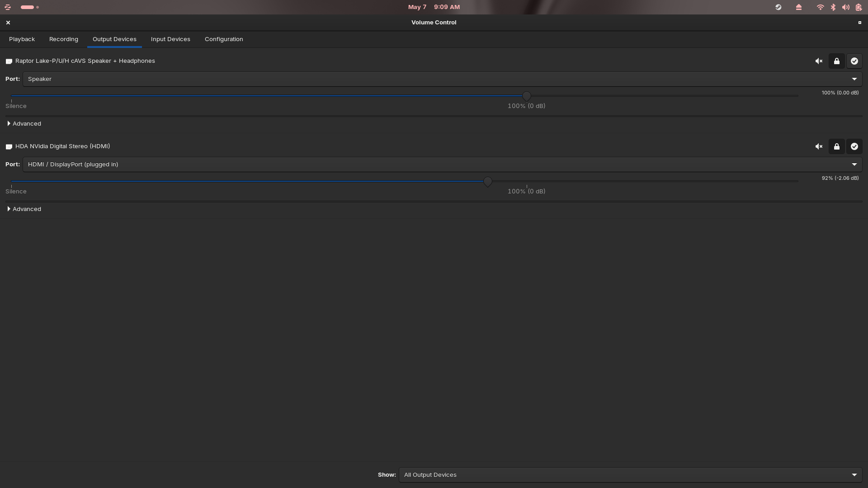This screenshot has width=868, height=488.
Task: Expand Advanced under Raptor Lake device
Action: (x=24, y=123)
